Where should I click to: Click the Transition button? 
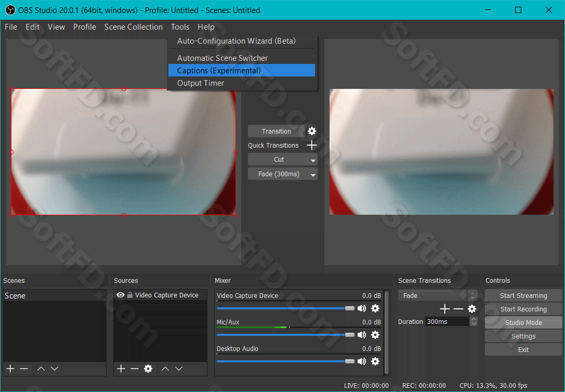coord(276,131)
